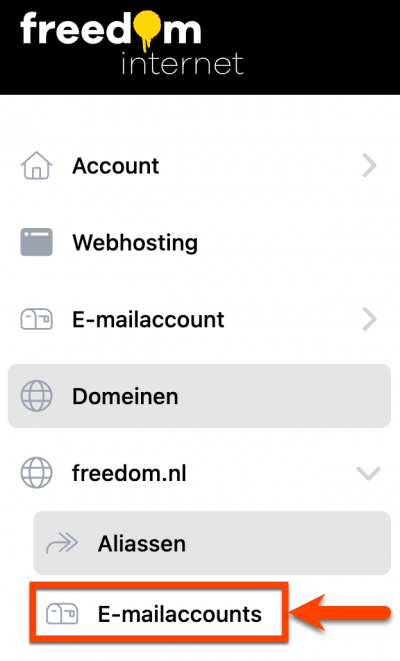400x661 pixels.
Task: Expand the E-mailaccount chevron arrow
Action: [369, 319]
